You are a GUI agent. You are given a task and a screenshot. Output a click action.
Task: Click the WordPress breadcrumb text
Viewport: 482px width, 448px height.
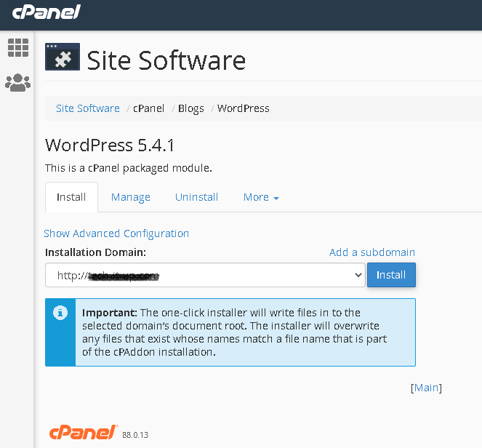[x=243, y=108]
